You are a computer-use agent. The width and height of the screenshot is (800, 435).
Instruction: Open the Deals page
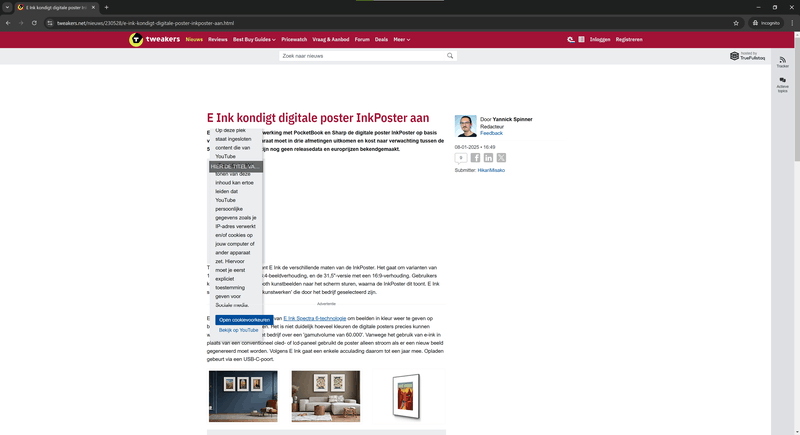tap(381, 39)
